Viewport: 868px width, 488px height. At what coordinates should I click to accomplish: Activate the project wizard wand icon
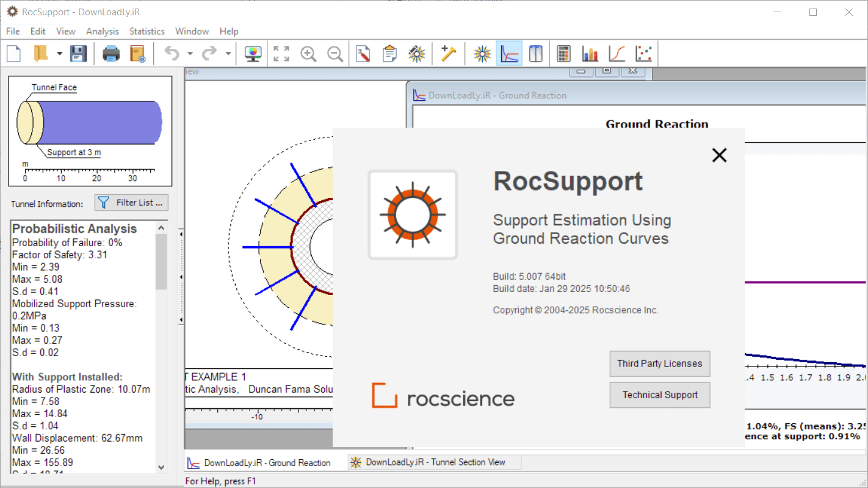[449, 54]
